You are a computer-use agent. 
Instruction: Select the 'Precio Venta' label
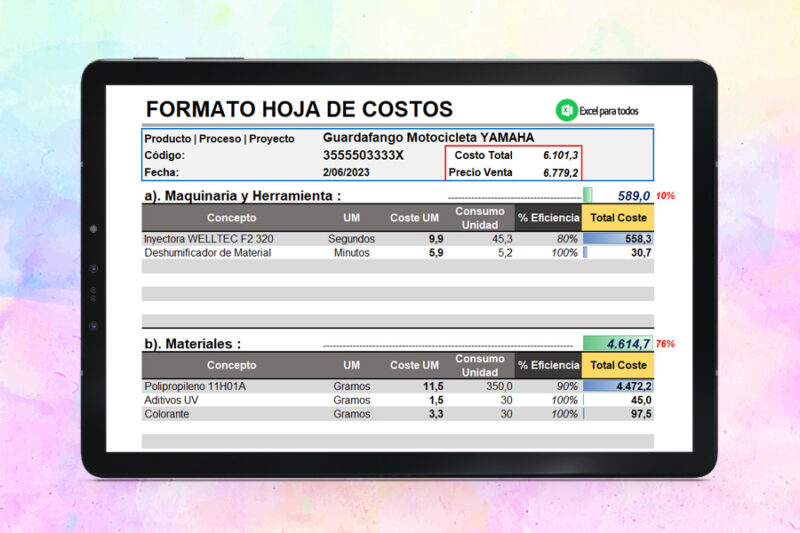click(480, 172)
